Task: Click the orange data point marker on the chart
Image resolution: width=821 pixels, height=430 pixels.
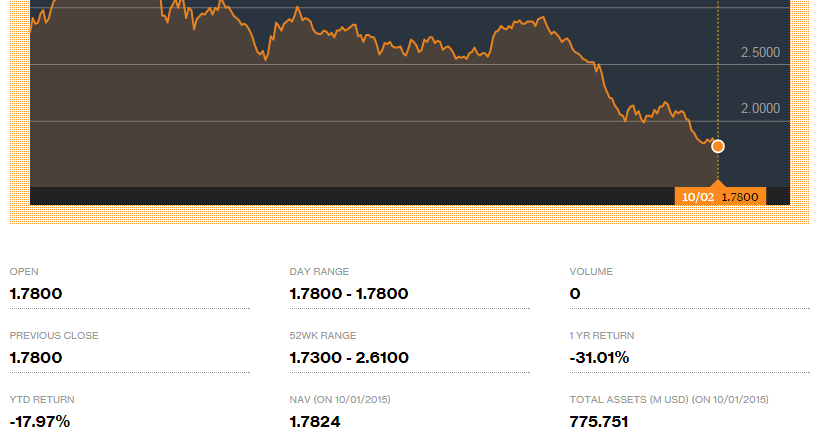Action: [717, 146]
